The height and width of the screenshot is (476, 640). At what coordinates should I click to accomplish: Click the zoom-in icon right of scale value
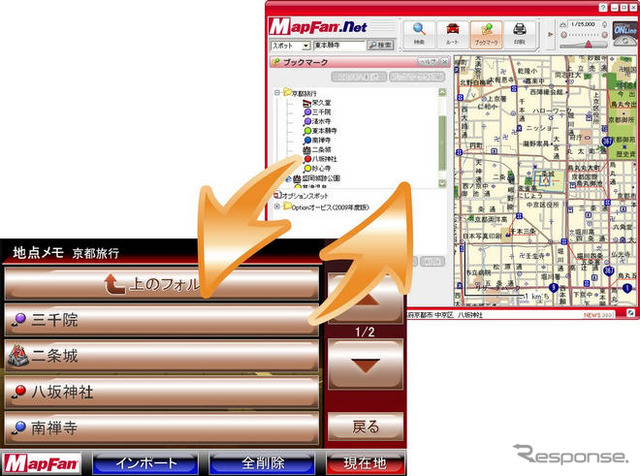coord(604,24)
